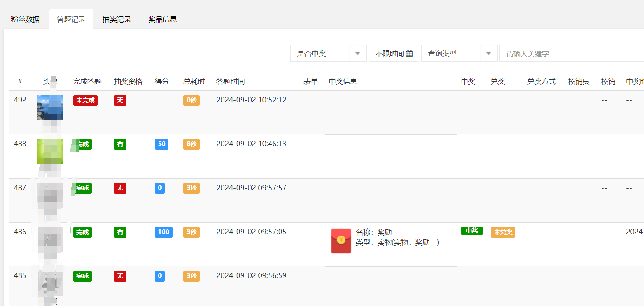The image size is (644, 306).
Task: Click the 无 eligibility badge in row 487
Action: tap(120, 188)
